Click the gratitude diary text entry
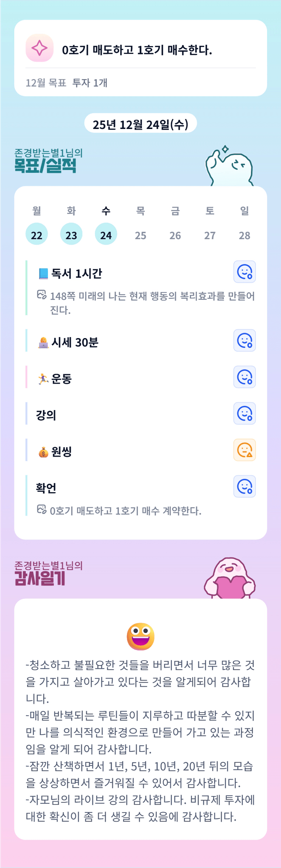Screen dimensions: 281x868 (x=140, y=740)
